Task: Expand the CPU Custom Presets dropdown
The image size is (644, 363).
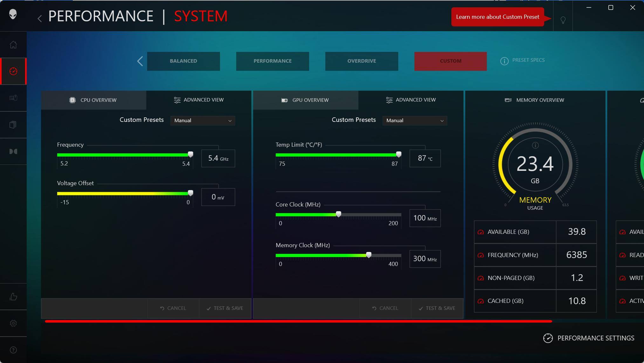Action: [x=203, y=121]
